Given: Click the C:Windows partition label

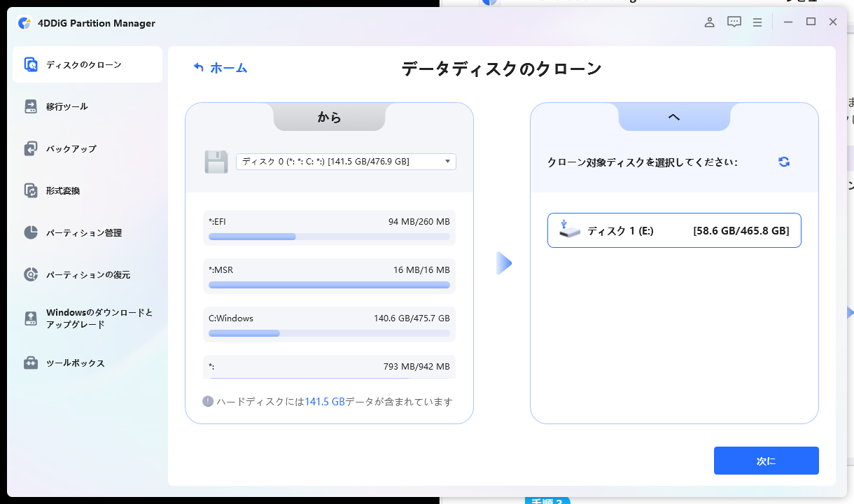Looking at the screenshot, I should pos(231,318).
